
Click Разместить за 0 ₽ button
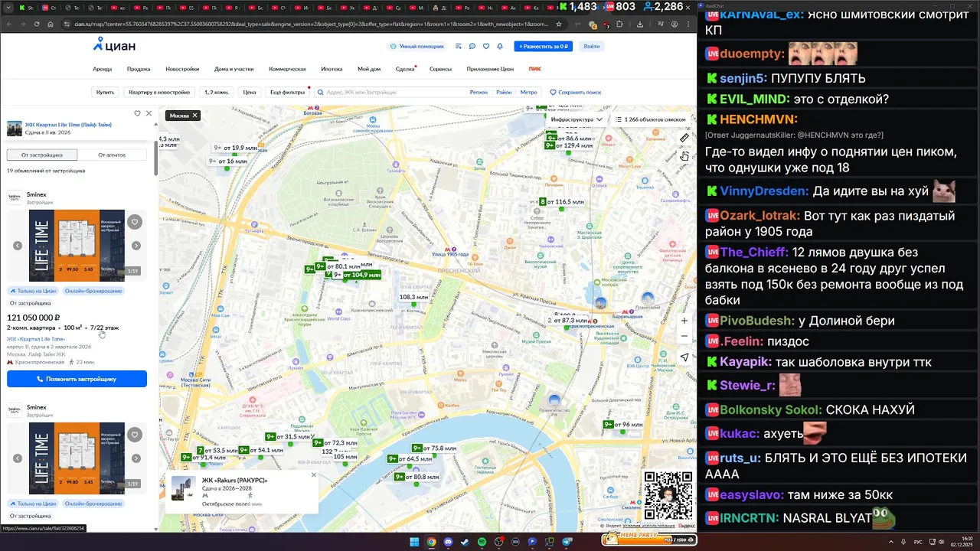(543, 46)
